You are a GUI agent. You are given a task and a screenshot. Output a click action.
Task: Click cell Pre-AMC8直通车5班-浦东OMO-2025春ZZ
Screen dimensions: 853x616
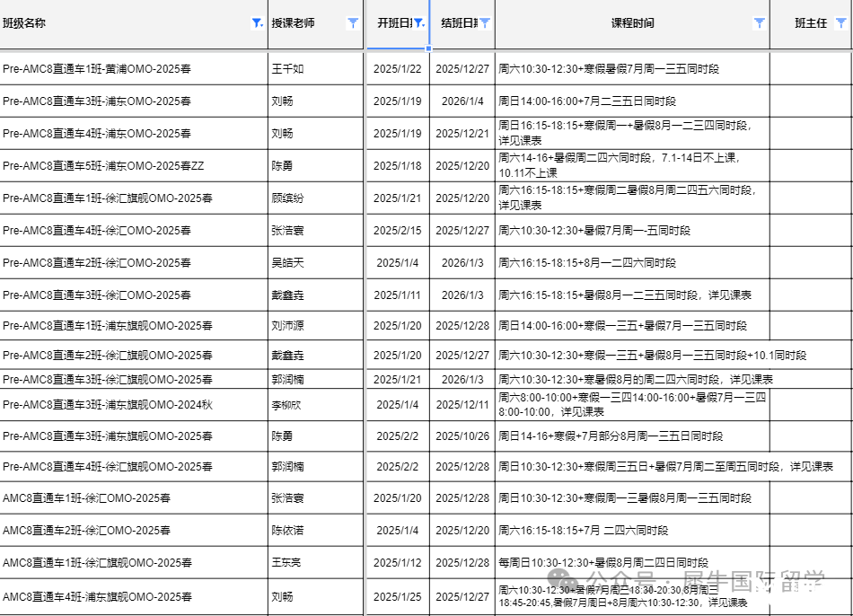[x=133, y=166]
